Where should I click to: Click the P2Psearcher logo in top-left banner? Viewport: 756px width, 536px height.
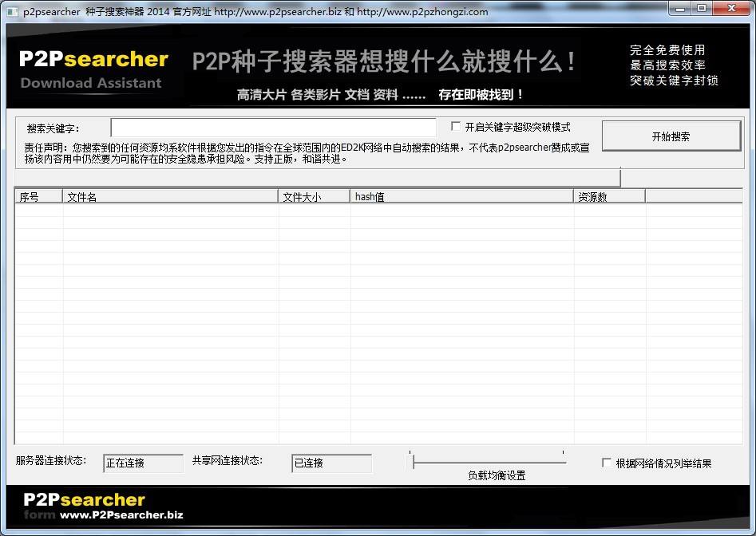coord(95,58)
